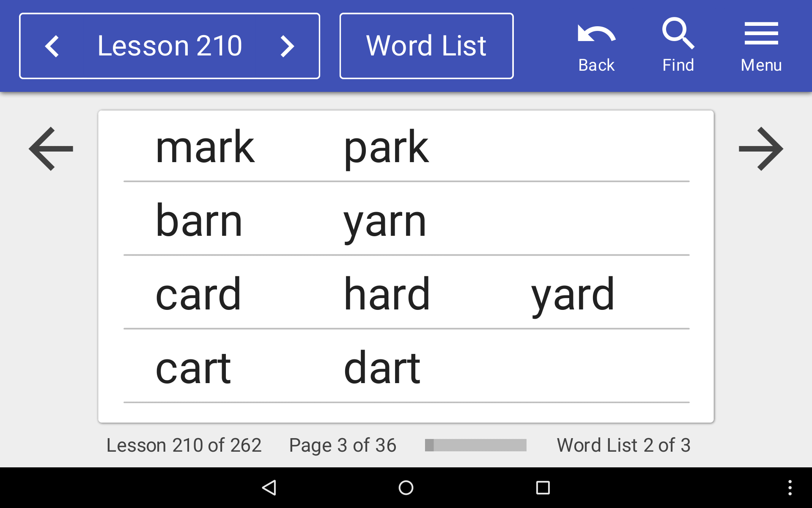Tap the word "card"
Screen dimensions: 812x508
click(198, 294)
